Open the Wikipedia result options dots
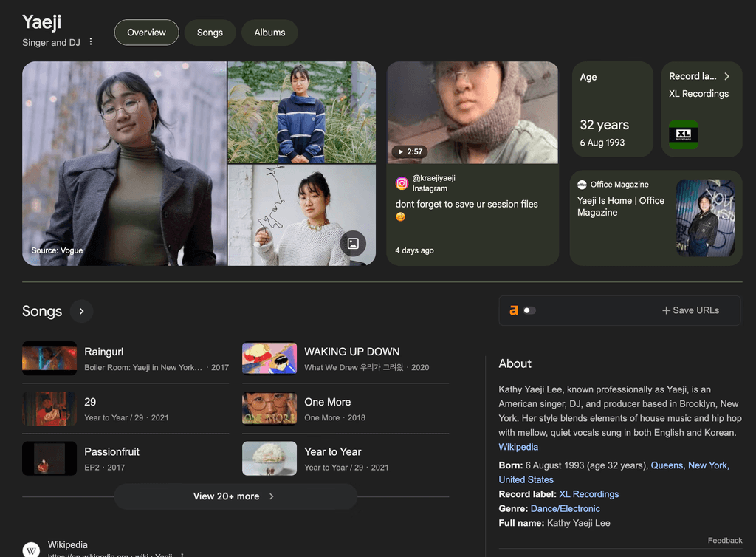The image size is (756, 557). pos(182,555)
